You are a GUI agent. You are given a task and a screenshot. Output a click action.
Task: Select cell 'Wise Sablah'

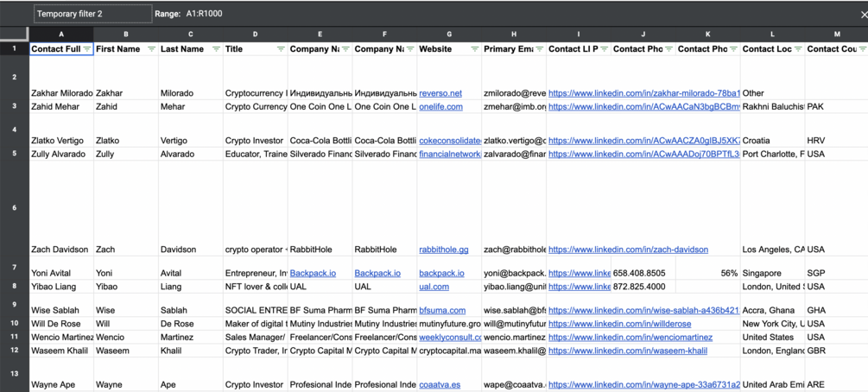click(61, 305)
